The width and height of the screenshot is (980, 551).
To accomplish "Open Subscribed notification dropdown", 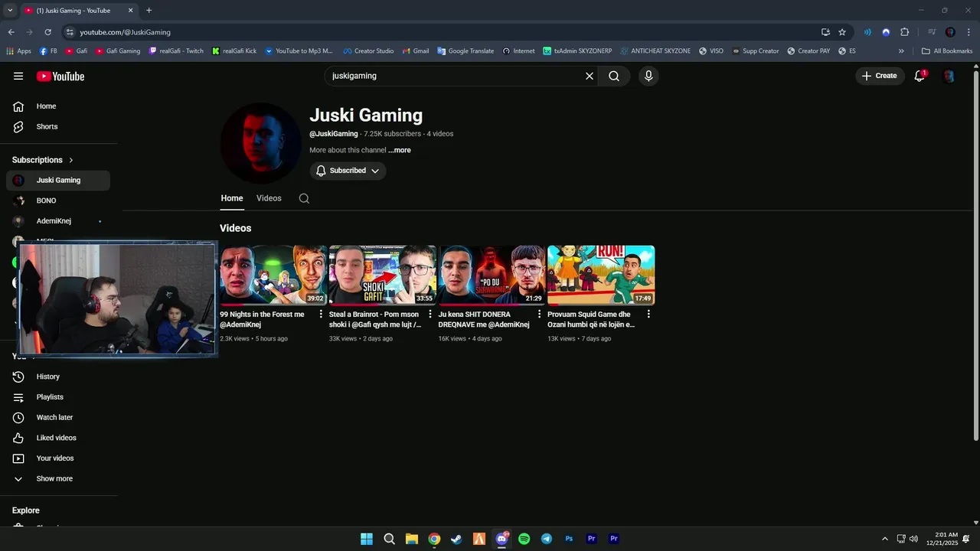I will [x=348, y=171].
